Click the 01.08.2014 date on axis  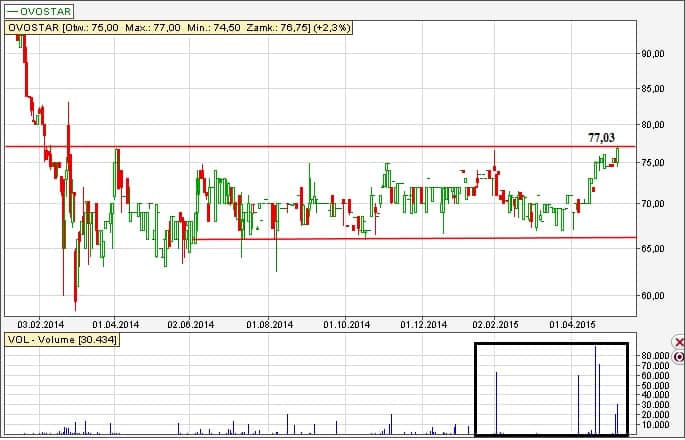point(270,324)
